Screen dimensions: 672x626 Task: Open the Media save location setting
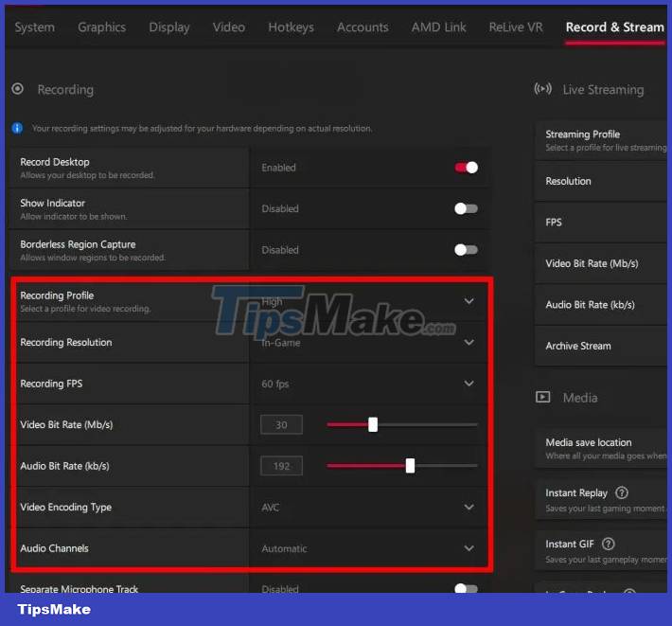click(x=600, y=449)
